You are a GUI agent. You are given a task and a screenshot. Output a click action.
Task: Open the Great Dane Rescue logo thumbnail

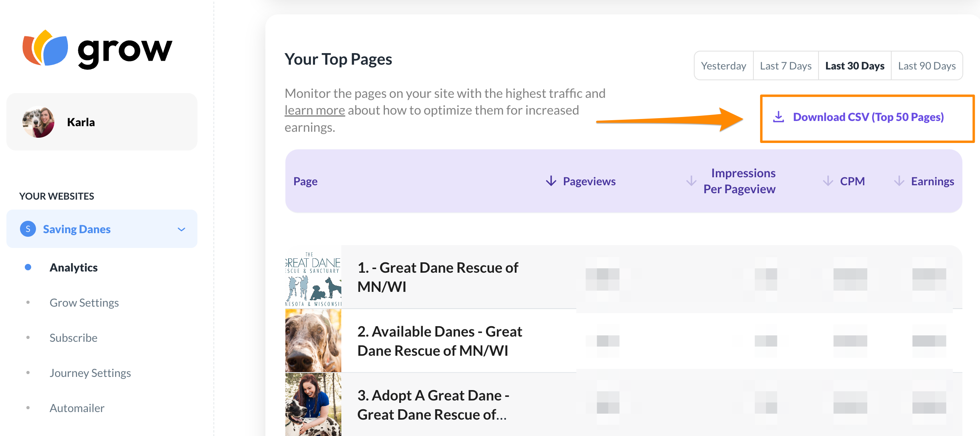click(313, 277)
